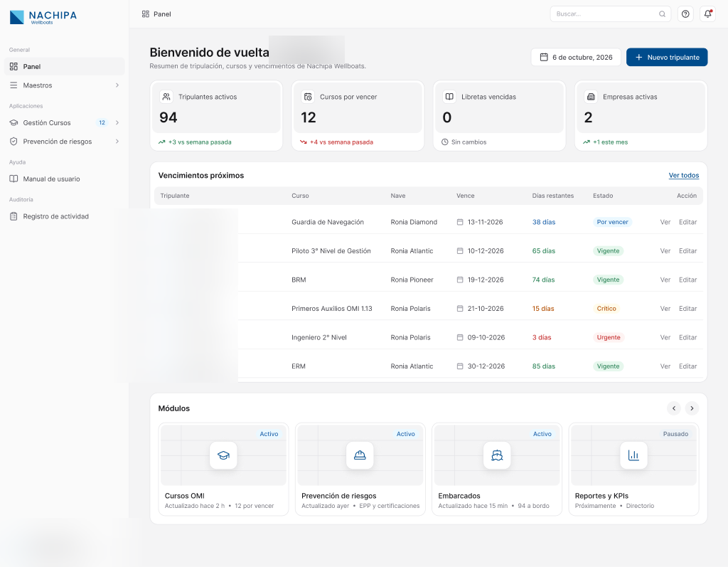This screenshot has height=567, width=728.
Task: Click Editar for the BRM row
Action: click(x=687, y=280)
